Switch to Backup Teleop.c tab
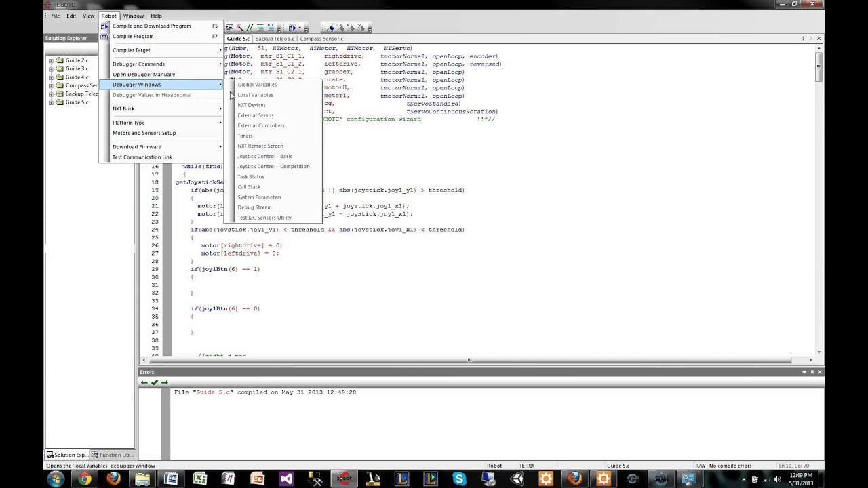 point(274,39)
